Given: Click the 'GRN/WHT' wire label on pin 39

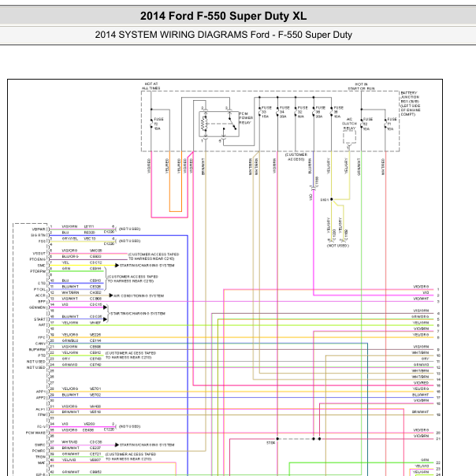Looking at the screenshot, I should click(x=70, y=454).
